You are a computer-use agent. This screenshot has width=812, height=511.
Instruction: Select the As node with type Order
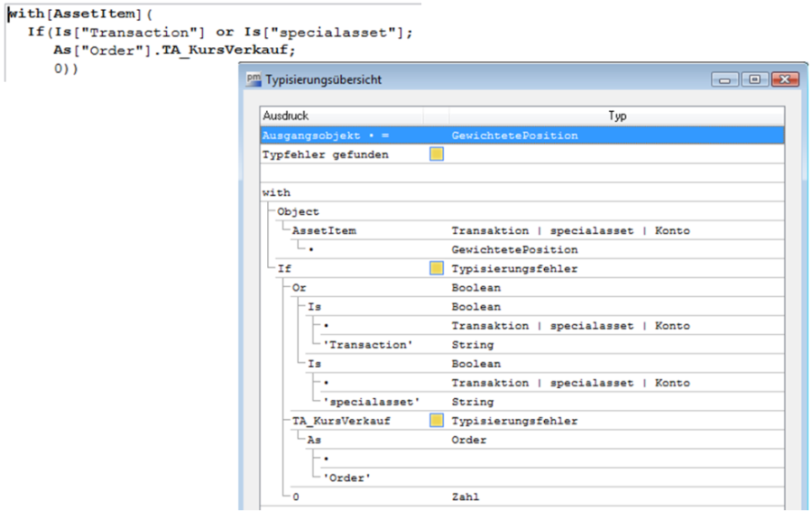pyautogui.click(x=315, y=440)
